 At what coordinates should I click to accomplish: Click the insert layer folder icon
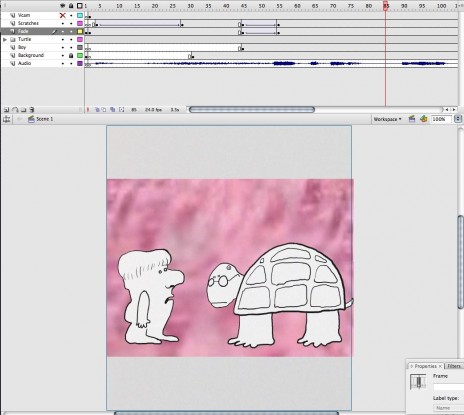pos(24,109)
